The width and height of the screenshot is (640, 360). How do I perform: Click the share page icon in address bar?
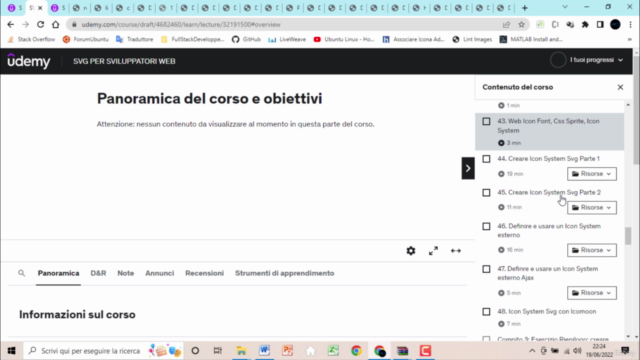pyautogui.click(x=506, y=24)
